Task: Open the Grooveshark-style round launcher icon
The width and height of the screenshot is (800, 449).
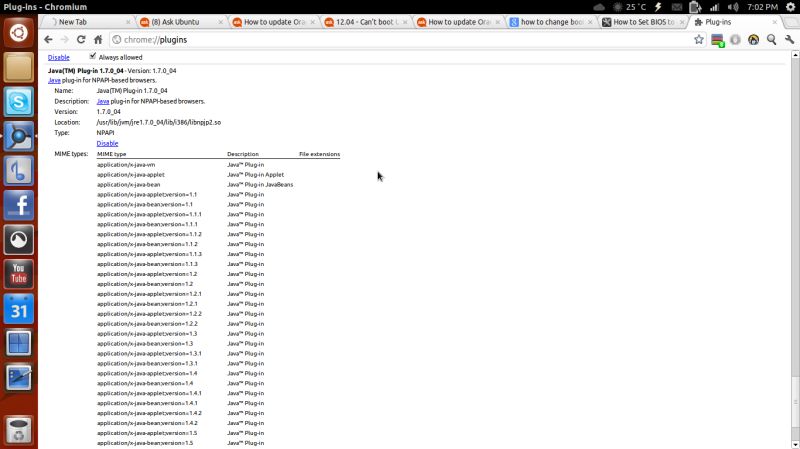Action: click(x=19, y=239)
